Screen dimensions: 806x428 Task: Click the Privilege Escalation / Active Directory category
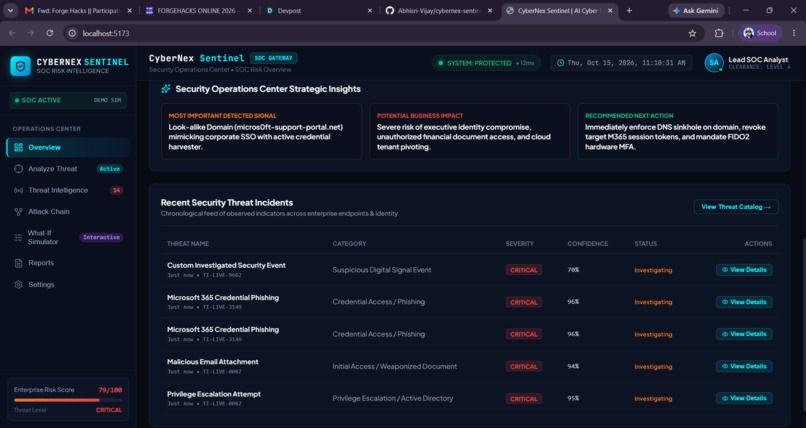[393, 398]
